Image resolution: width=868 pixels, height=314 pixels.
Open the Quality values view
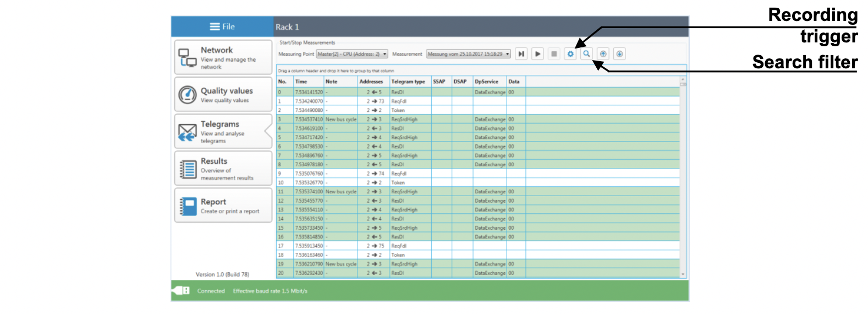coord(223,95)
